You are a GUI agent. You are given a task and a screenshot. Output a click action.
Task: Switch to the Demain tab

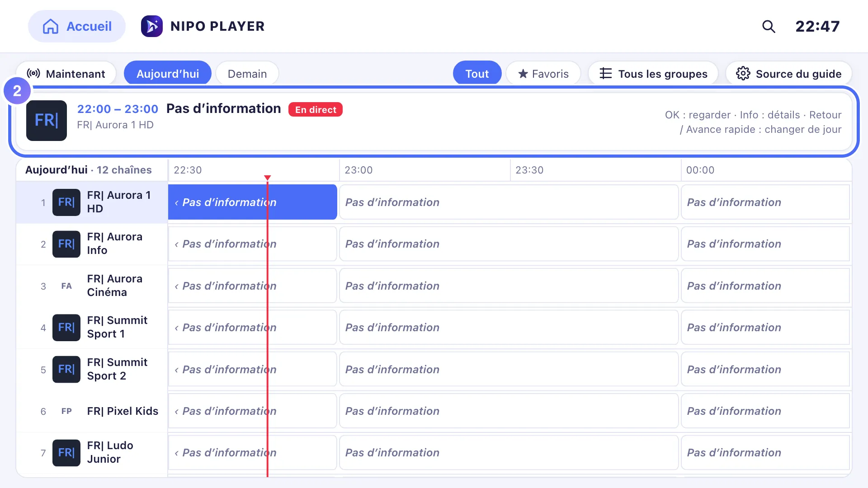pos(247,74)
